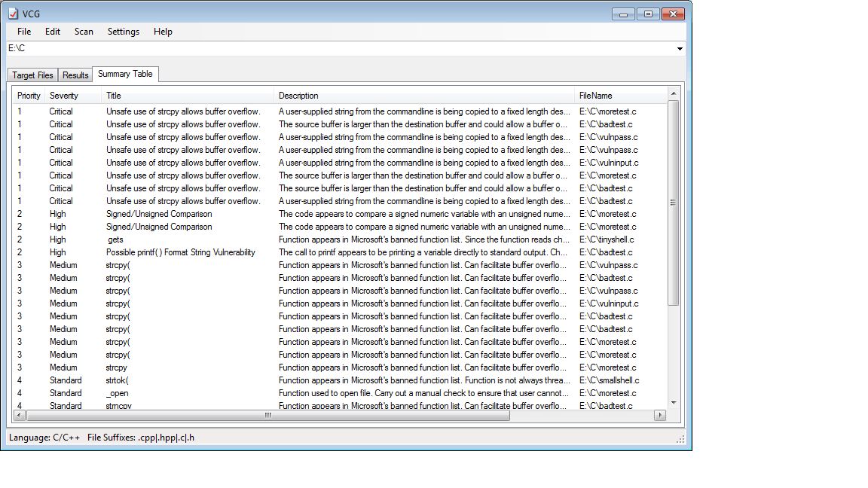
Task: Expand the E:\C target path dropdown
Action: click(679, 48)
